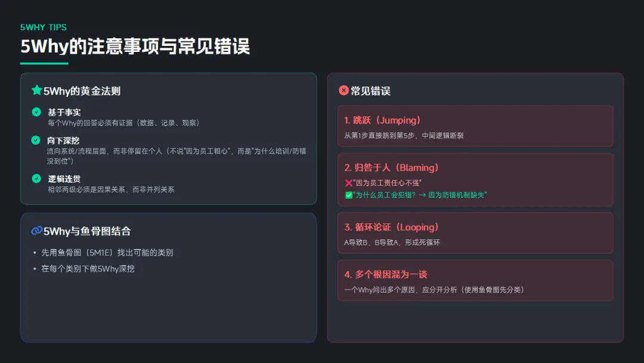Click the text "A导致B，B导致A，形成死循环"
The width and height of the screenshot is (644, 363).
pyautogui.click(x=392, y=242)
